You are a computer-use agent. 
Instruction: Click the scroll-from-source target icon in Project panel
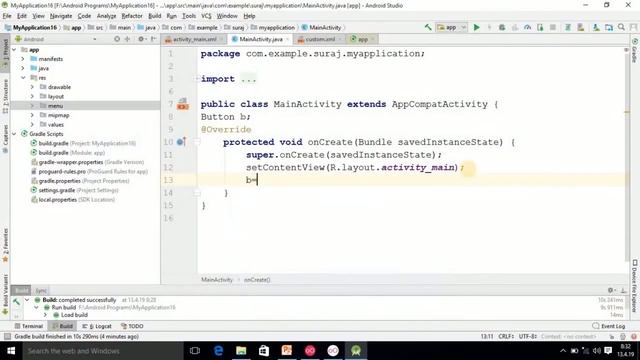click(117, 39)
